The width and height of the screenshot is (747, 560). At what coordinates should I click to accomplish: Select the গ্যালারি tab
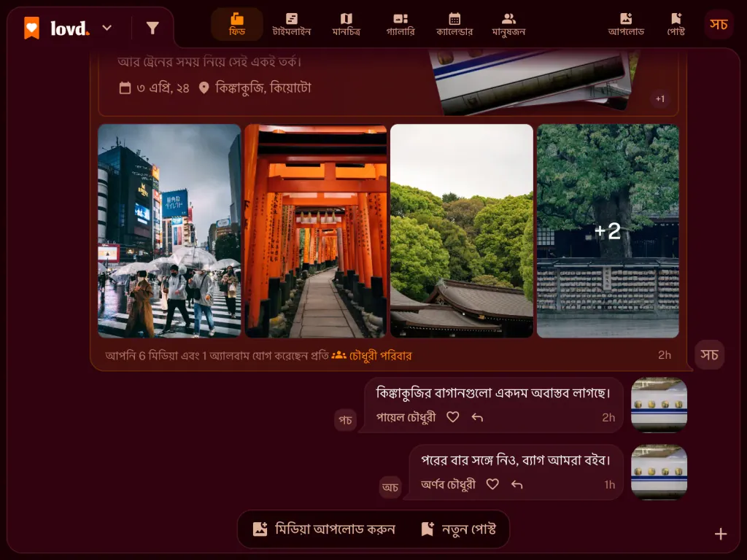click(400, 25)
